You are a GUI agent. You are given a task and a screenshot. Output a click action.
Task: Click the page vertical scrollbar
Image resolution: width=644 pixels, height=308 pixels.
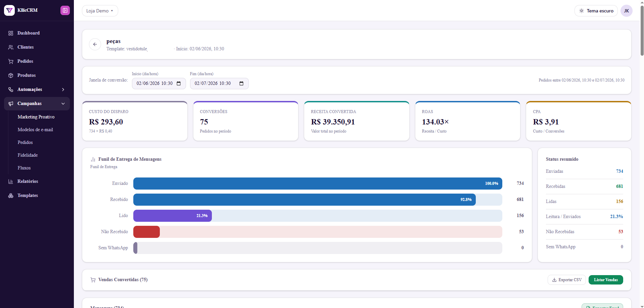tap(642, 30)
